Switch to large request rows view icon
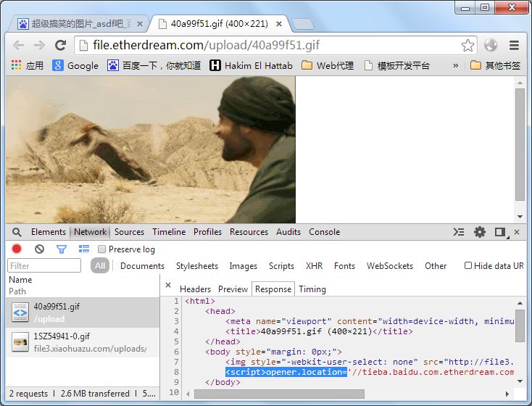The width and height of the screenshot is (532, 406). tap(84, 249)
